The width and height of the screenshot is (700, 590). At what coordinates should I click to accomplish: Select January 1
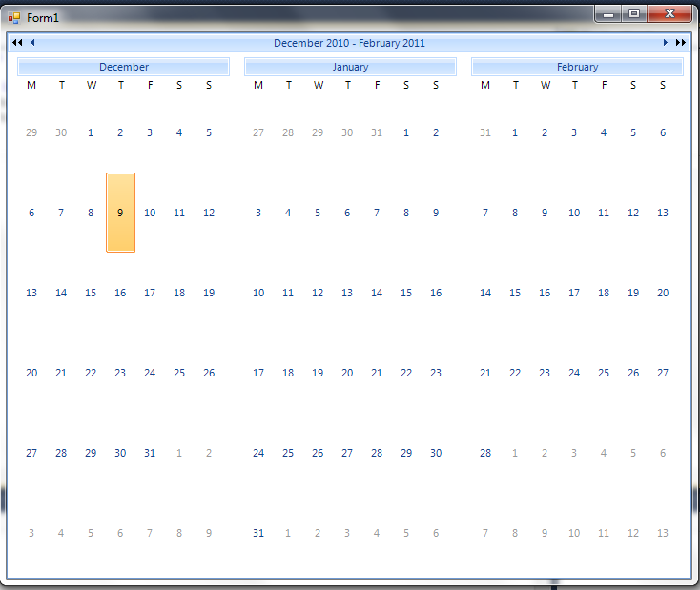[406, 132]
